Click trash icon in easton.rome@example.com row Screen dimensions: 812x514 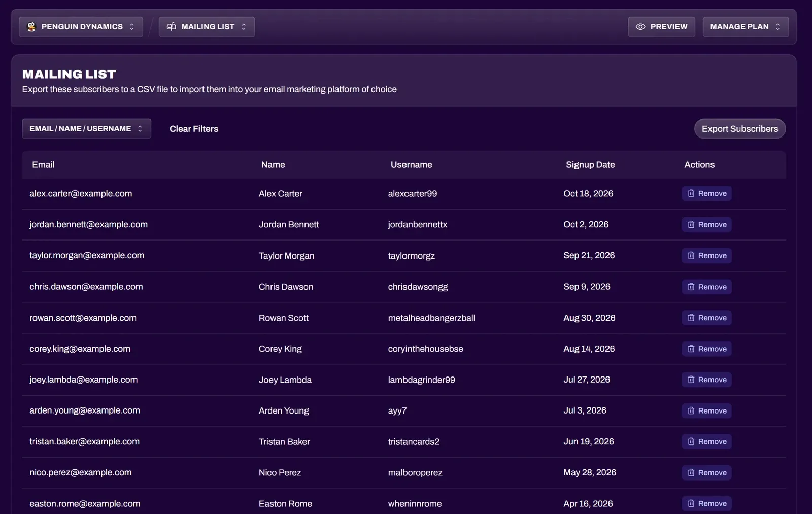pos(691,503)
